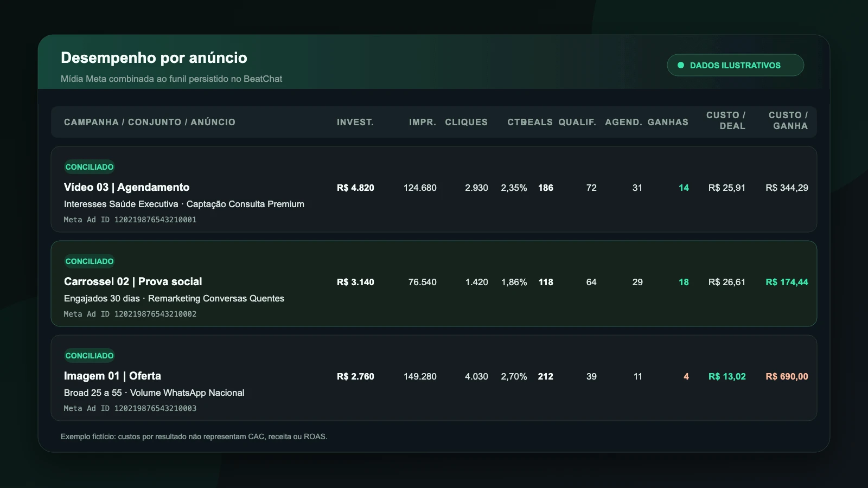The width and height of the screenshot is (868, 488).
Task: Select the CONCILIADO badge on Vídeo 03 row
Action: [x=90, y=167]
